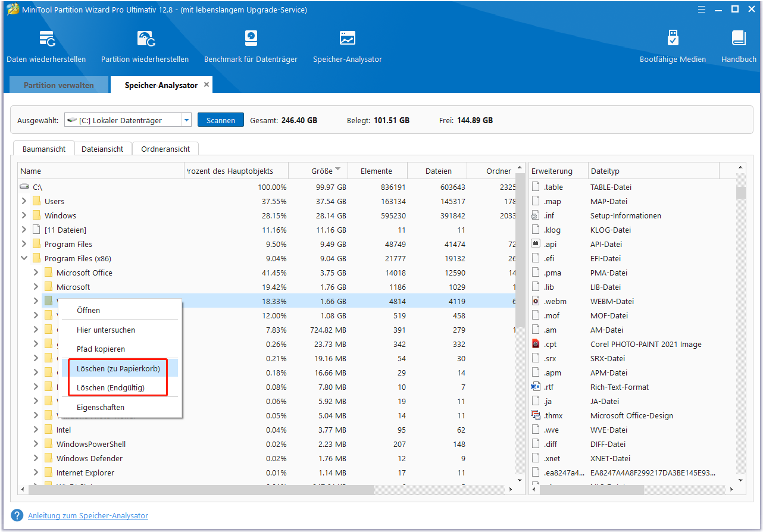
Task: Open Eigenschaften from context menu
Action: point(120,408)
